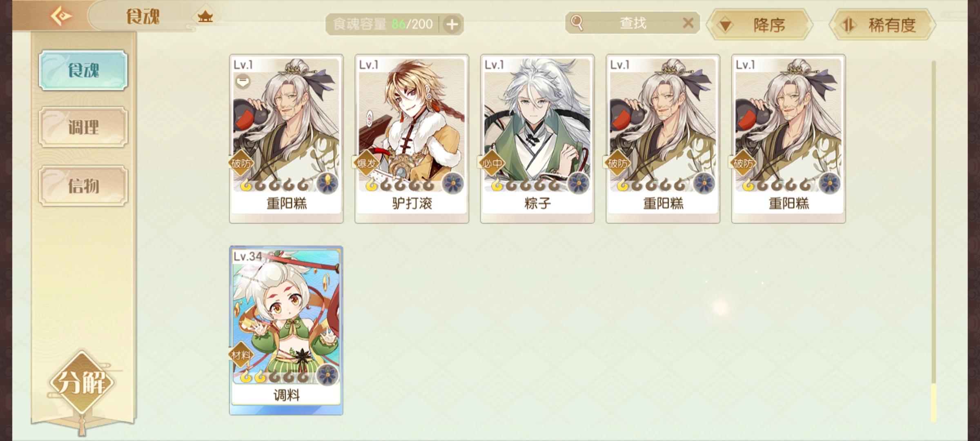The height and width of the screenshot is (441, 980).
Task: Select the 粽子 character card
Action: 537,139
